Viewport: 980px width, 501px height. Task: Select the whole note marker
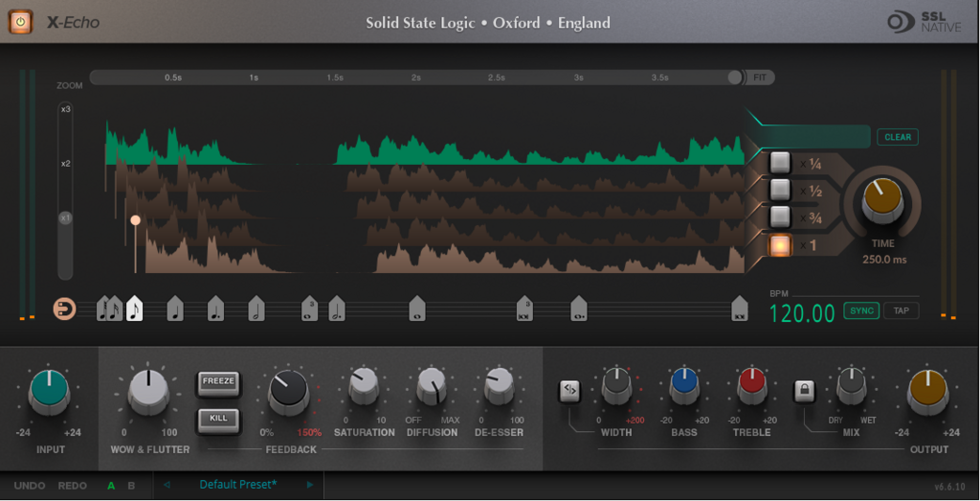pos(417,308)
